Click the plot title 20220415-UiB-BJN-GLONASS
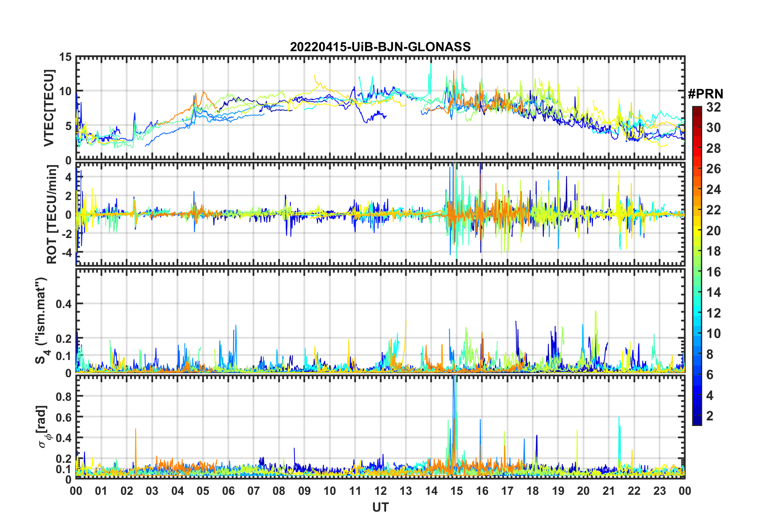This screenshot has height=532, width=761. click(380, 47)
